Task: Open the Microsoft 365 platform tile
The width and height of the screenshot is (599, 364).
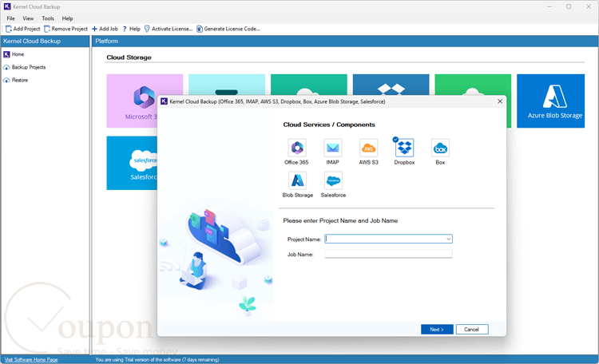Action: tap(132, 101)
